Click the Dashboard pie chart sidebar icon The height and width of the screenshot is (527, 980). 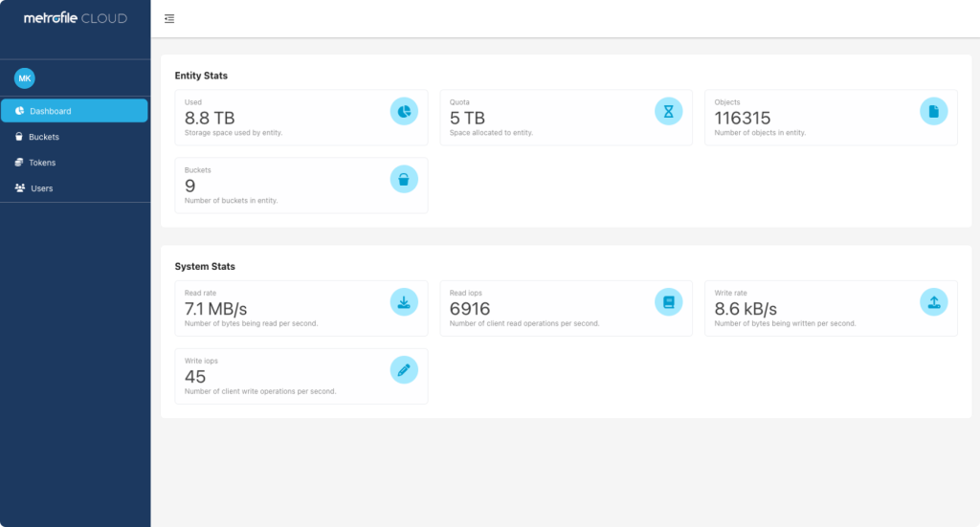click(19, 111)
